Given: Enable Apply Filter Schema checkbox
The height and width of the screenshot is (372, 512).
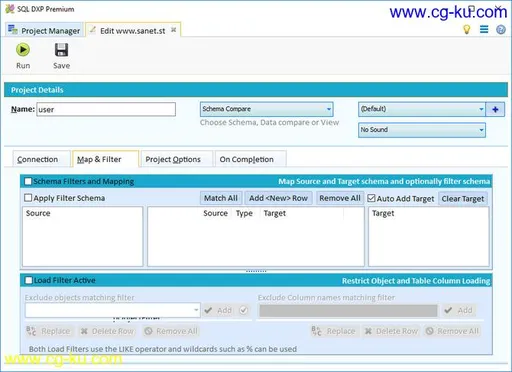Looking at the screenshot, I should click(28, 198).
